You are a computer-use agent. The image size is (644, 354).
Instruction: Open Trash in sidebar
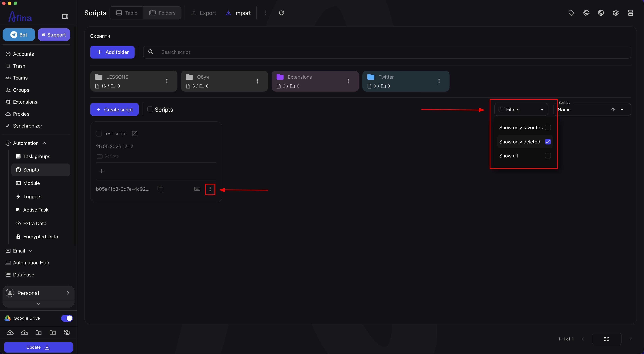coord(19,66)
